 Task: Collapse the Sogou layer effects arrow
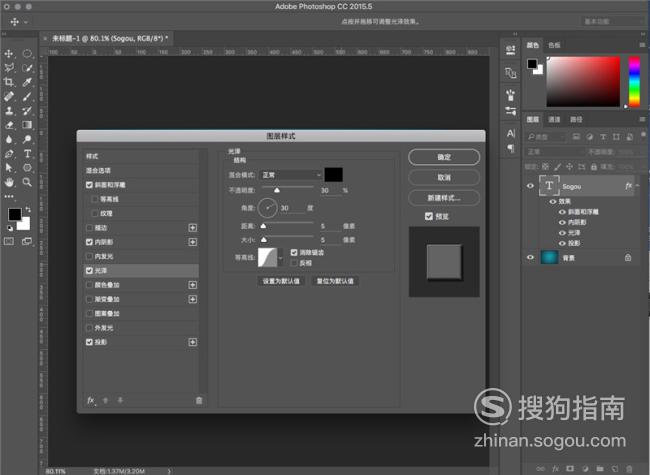[638, 185]
